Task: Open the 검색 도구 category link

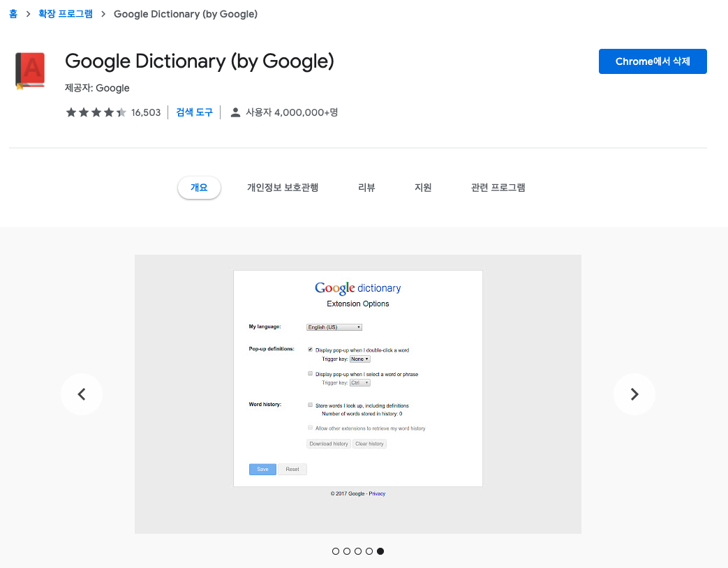Action: click(195, 112)
